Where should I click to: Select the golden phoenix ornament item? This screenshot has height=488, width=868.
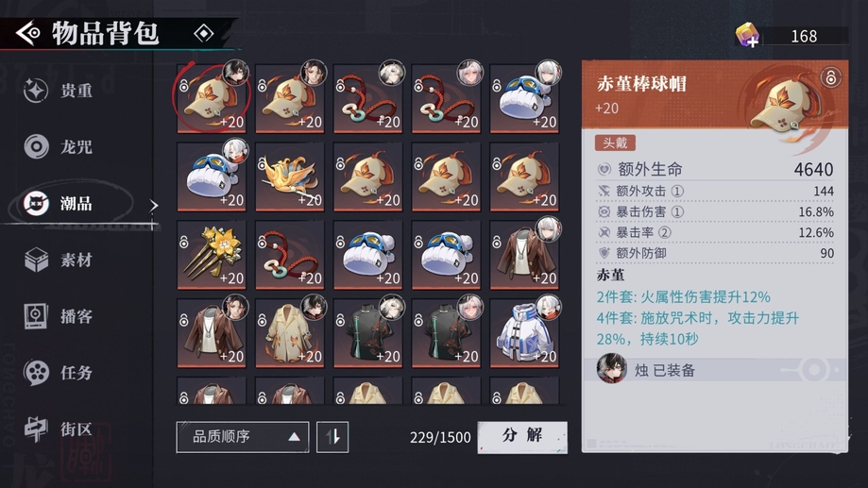[290, 177]
